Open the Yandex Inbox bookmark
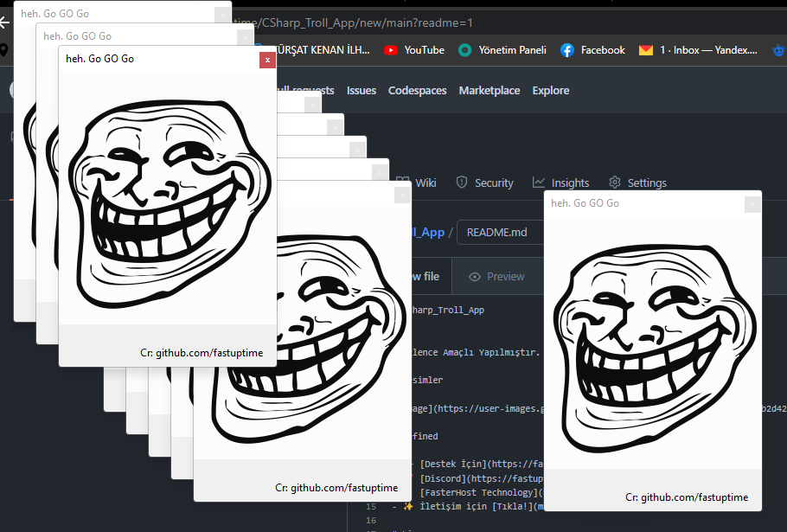 (x=698, y=50)
